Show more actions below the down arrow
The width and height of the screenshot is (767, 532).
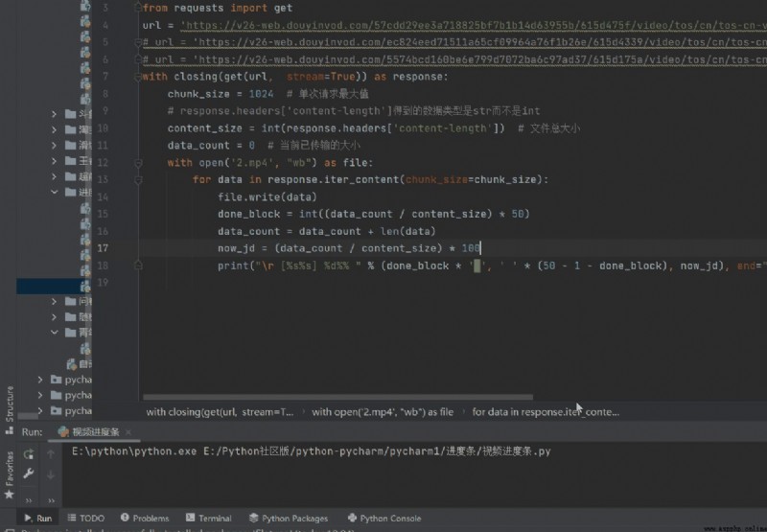pyautogui.click(x=51, y=500)
